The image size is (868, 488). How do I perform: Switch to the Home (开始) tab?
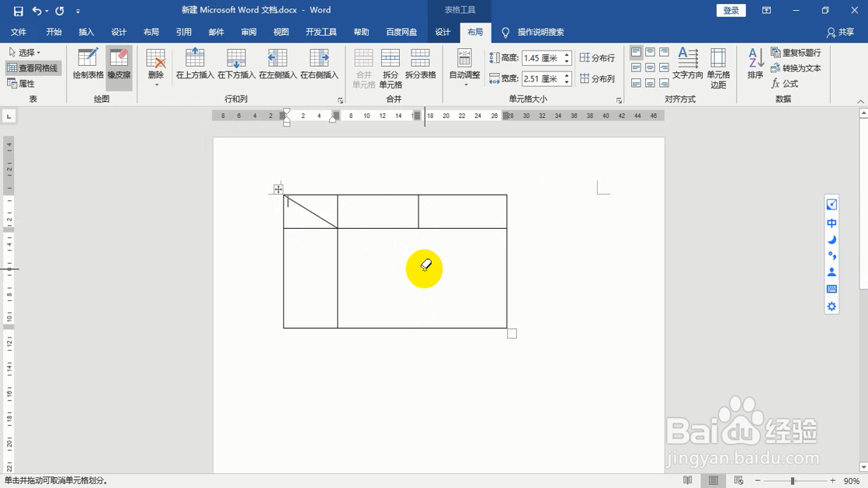54,32
